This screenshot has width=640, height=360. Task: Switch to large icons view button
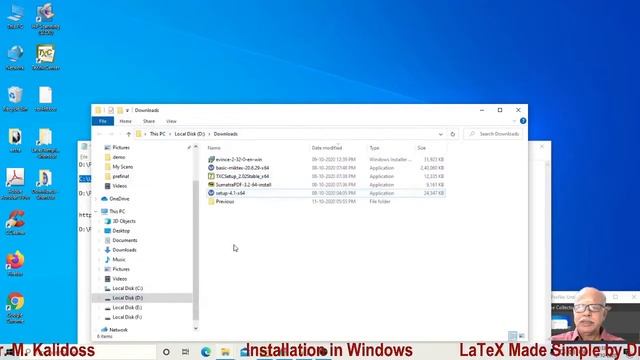pos(522,336)
